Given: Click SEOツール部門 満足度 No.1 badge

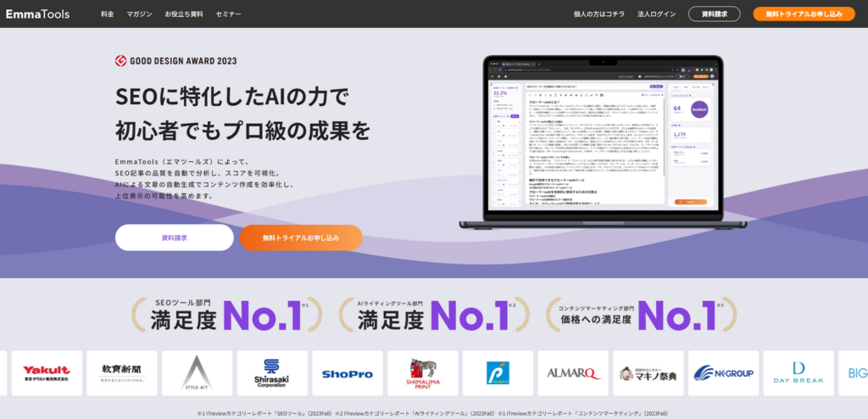Looking at the screenshot, I should [226, 316].
